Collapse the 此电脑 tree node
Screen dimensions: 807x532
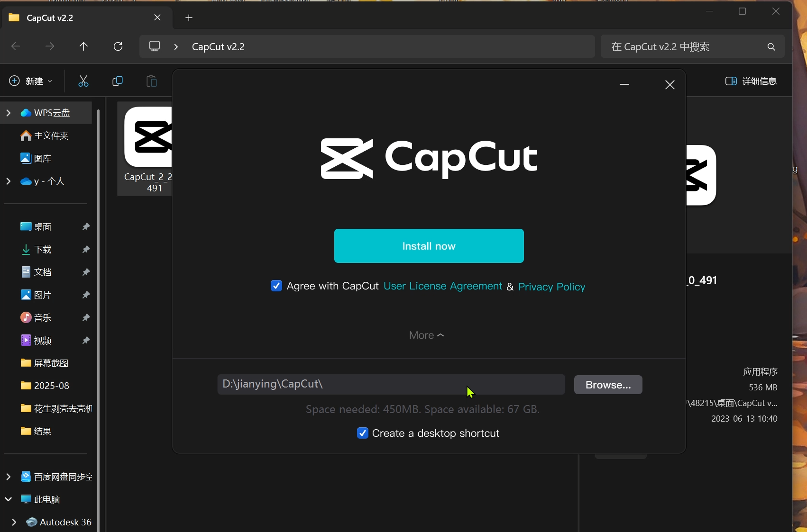pyautogui.click(x=9, y=499)
